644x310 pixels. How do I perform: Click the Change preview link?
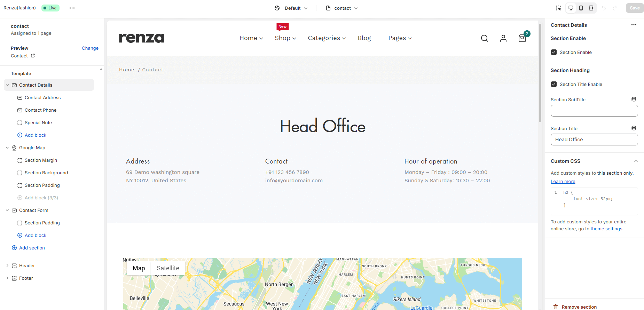(x=90, y=48)
